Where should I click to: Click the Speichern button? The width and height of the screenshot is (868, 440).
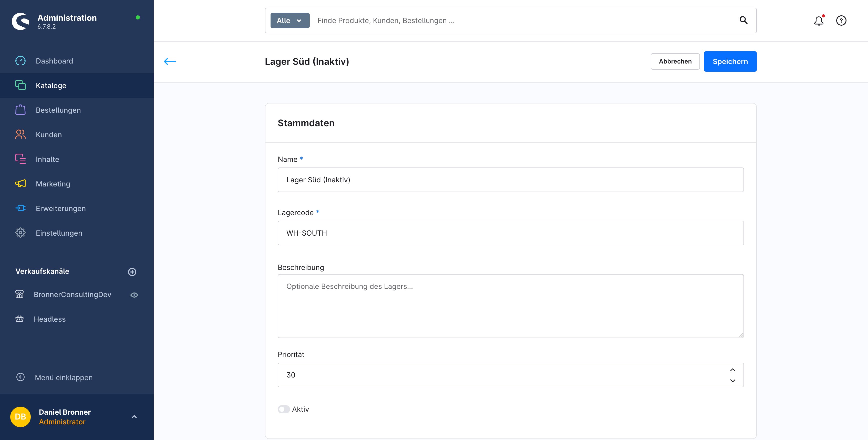click(x=730, y=61)
